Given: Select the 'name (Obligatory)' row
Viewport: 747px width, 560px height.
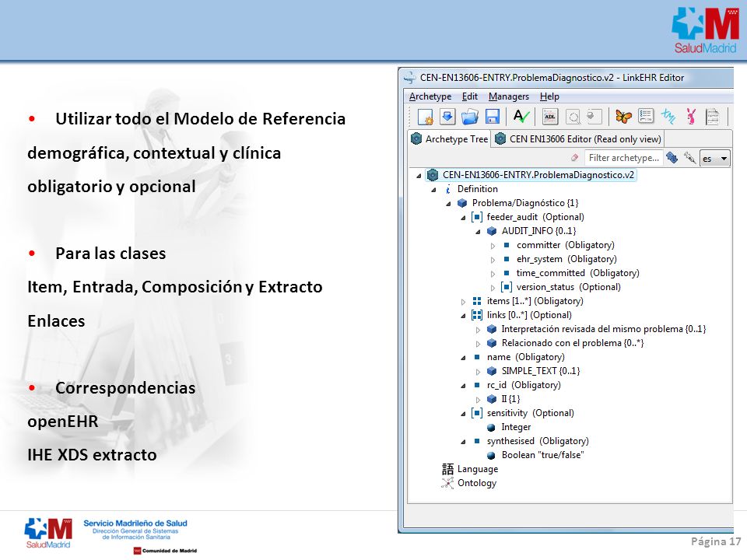Looking at the screenshot, I should (518, 357).
